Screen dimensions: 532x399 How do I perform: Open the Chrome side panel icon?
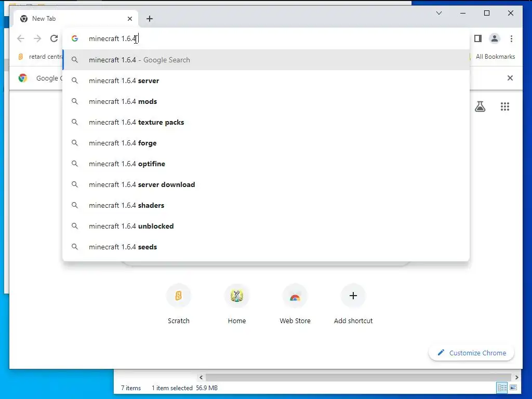click(x=478, y=38)
